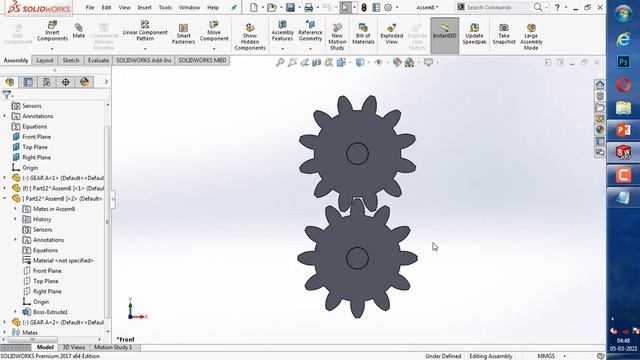The image size is (640, 360).
Task: Expand Mates in Assem8 node
Action: click(x=16, y=209)
